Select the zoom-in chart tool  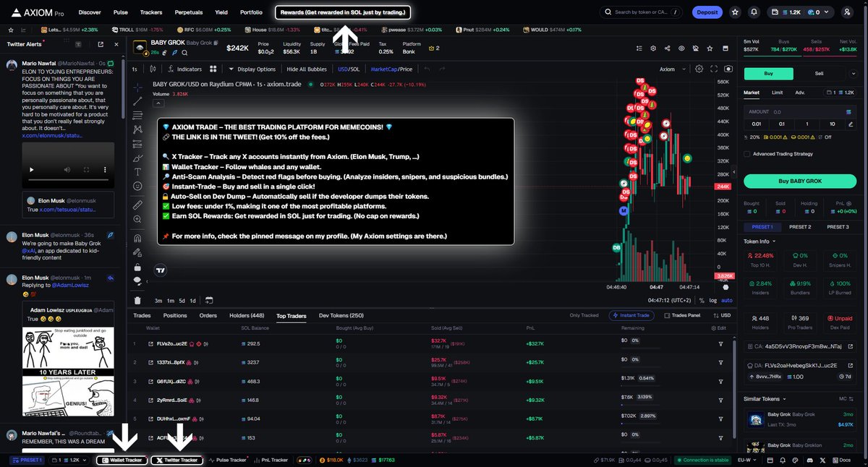coord(137,220)
